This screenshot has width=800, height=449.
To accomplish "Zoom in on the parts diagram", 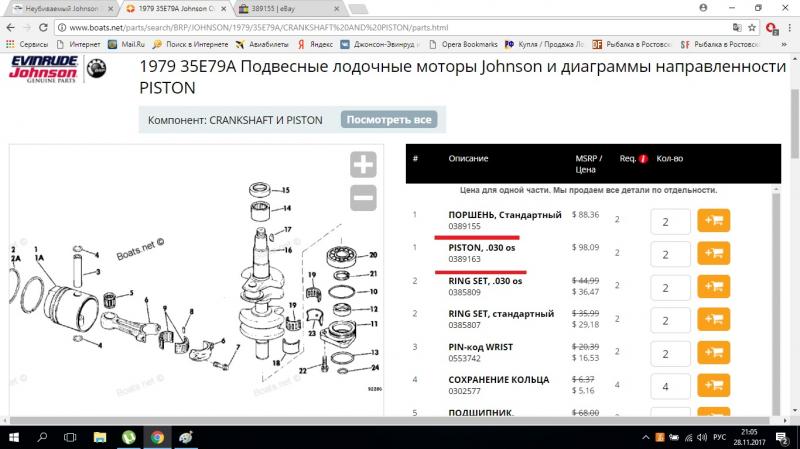I will (363, 165).
